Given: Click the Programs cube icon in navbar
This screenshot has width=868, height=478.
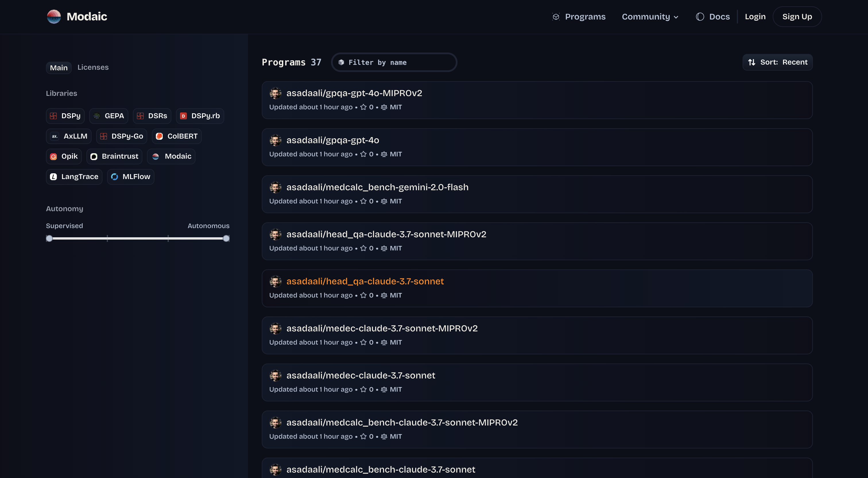Looking at the screenshot, I should coord(556,17).
